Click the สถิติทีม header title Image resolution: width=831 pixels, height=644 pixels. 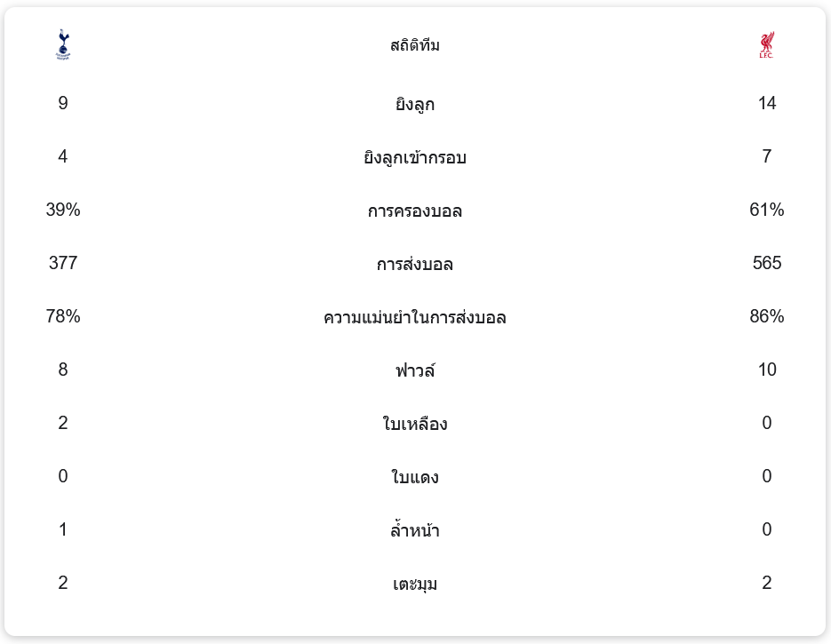[415, 45]
